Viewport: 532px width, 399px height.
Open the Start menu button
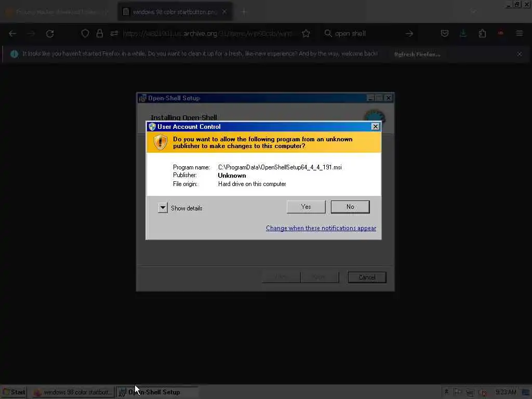[x=14, y=392]
